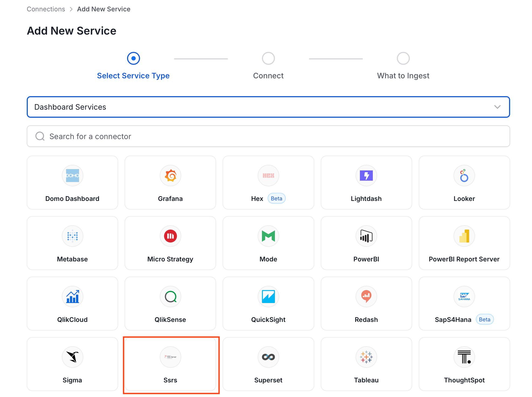This screenshot has height=397, width=532.
Task: Click the Looker card label
Action: tap(464, 199)
